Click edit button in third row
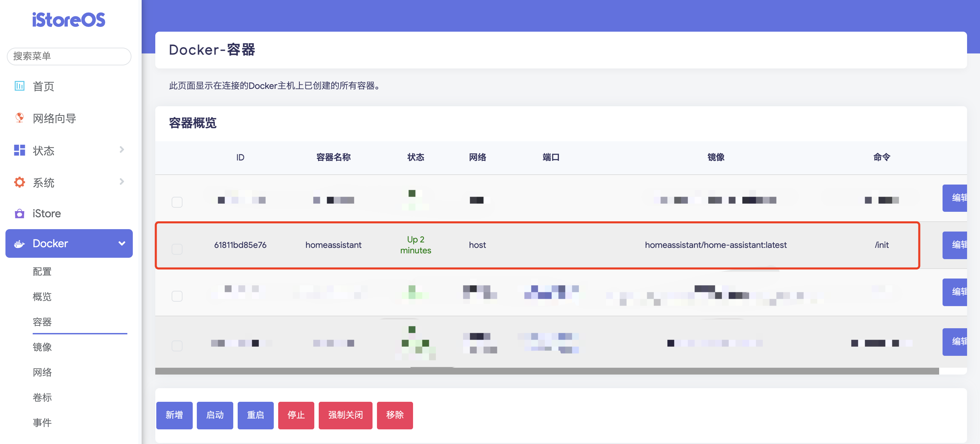Screen dimensions: 980x444 point(955,292)
